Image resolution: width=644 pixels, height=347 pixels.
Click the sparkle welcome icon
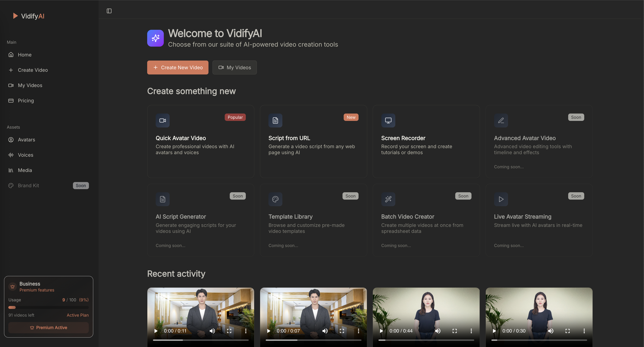coord(155,38)
